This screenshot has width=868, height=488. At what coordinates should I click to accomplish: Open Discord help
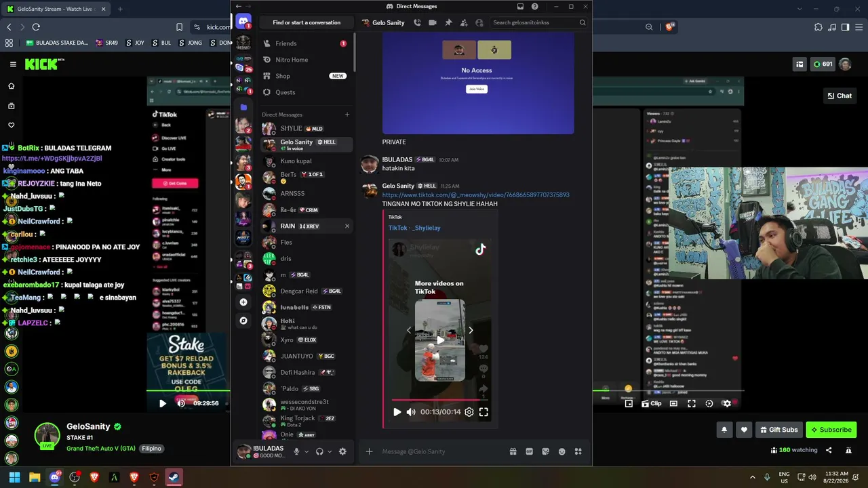click(x=535, y=6)
